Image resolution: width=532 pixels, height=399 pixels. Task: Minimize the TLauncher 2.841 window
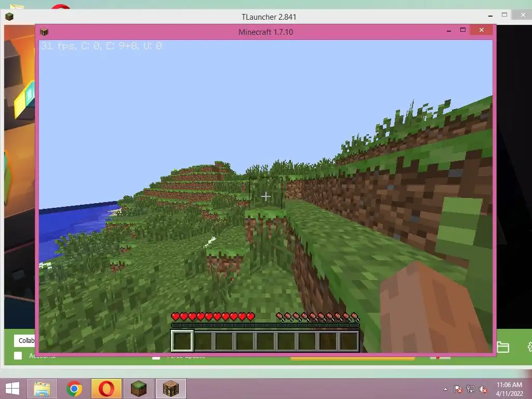coord(490,16)
